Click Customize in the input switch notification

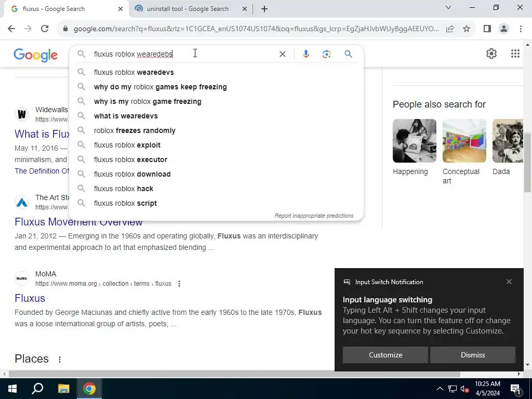coord(385,355)
